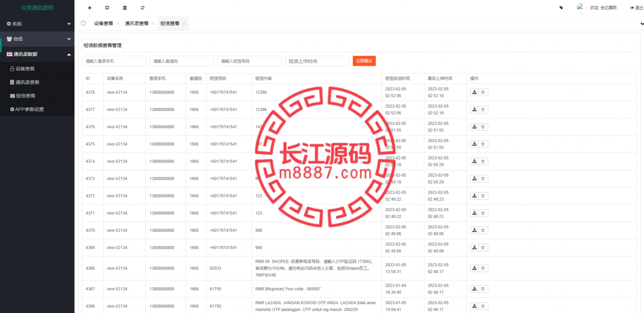The width and height of the screenshot is (644, 313).
Task: Delete SMS record ID 4375
Action: click(483, 144)
